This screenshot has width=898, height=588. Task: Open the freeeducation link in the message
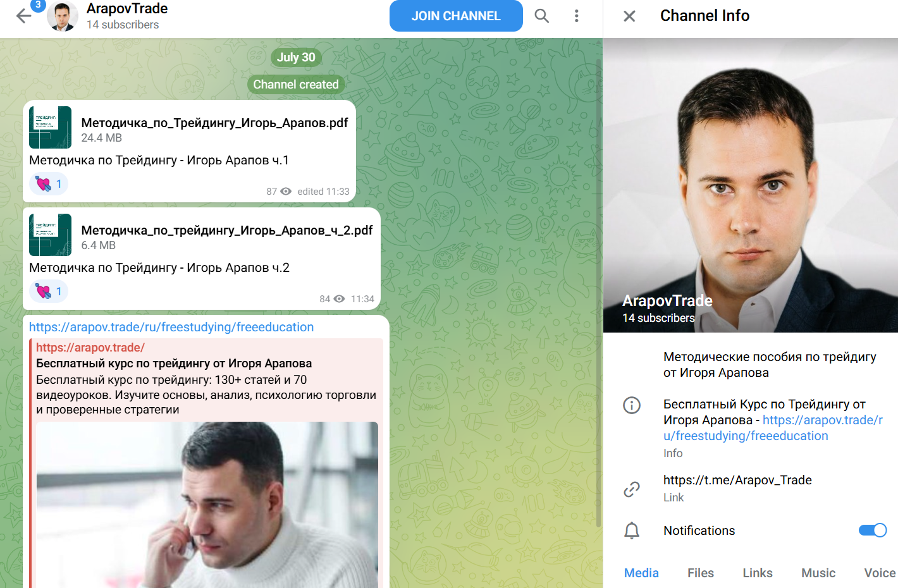tap(171, 327)
